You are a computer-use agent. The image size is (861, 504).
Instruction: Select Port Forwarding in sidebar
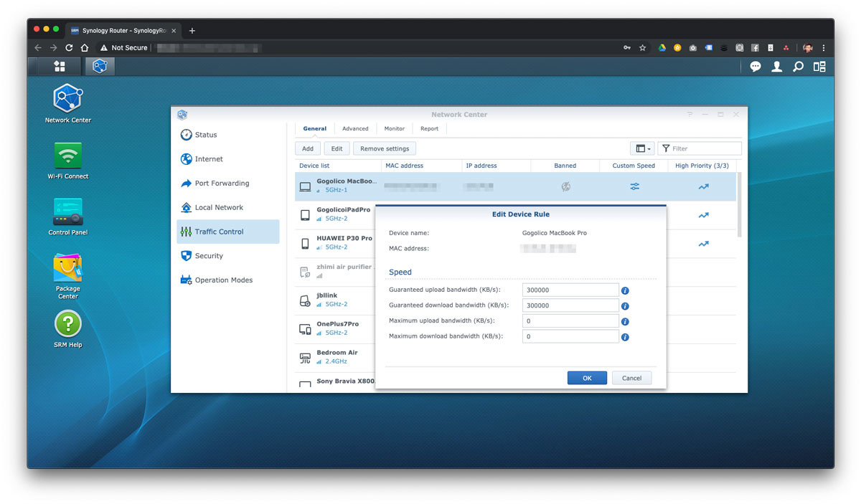(x=222, y=184)
